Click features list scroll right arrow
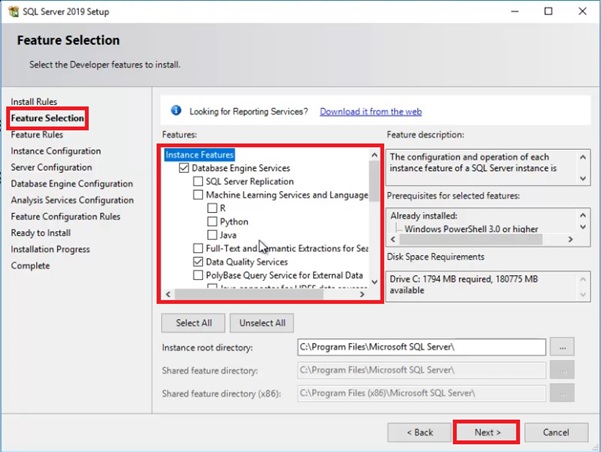This screenshot has height=452, width=601. pyautogui.click(x=362, y=294)
